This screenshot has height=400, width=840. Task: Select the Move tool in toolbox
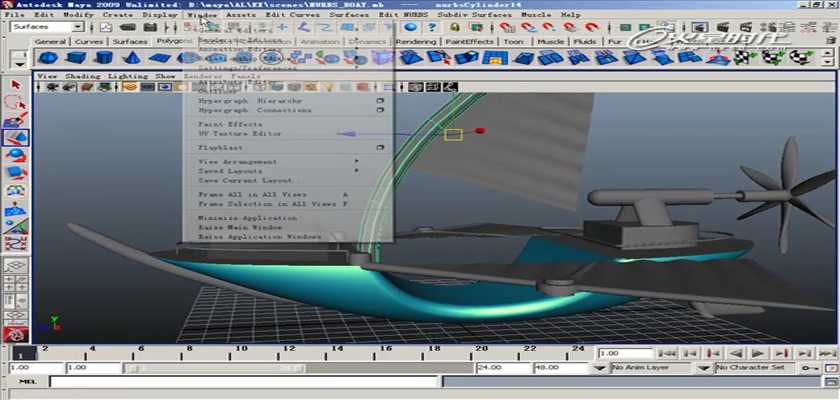tap(16, 138)
